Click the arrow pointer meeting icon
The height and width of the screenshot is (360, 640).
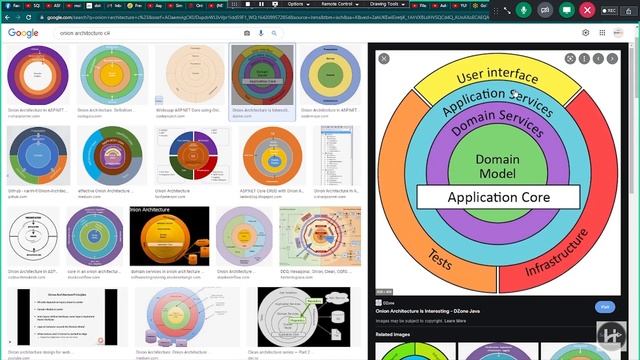pos(507,11)
